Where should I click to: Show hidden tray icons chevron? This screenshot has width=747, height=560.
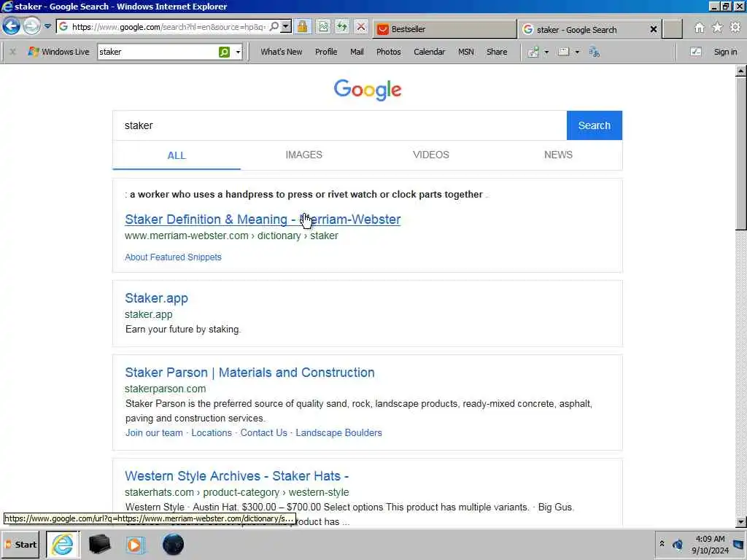click(x=662, y=544)
